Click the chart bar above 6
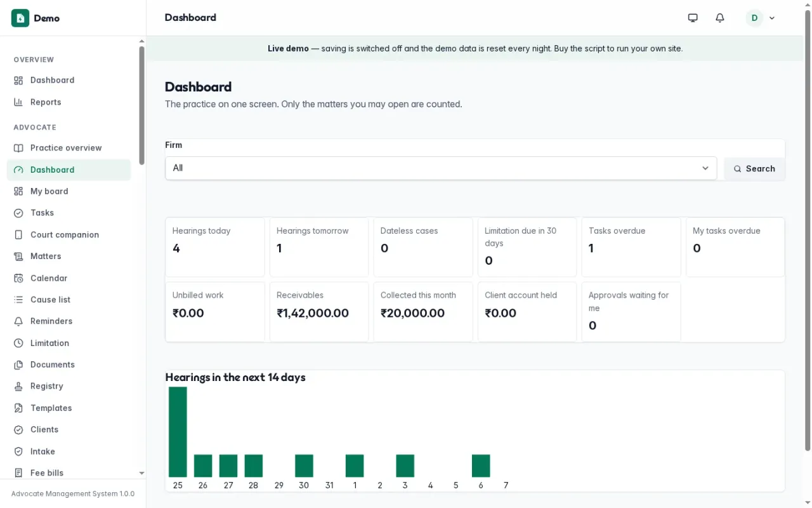The height and width of the screenshot is (508, 812). click(481, 466)
